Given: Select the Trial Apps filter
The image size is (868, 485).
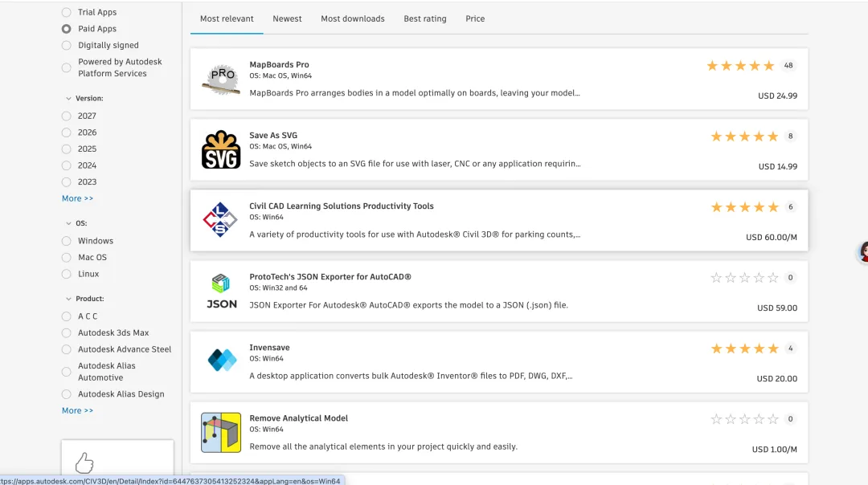Looking at the screenshot, I should click(67, 12).
